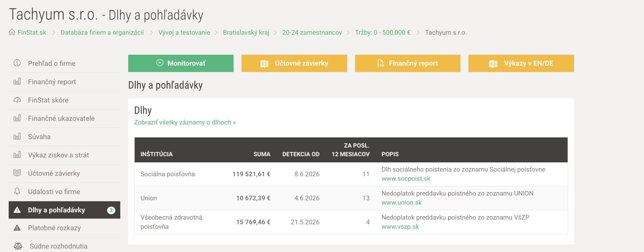The height and width of the screenshot is (252, 644).
Task: Click the warning triangle icon on Dlhy a pohľadávky
Action: 17,210
